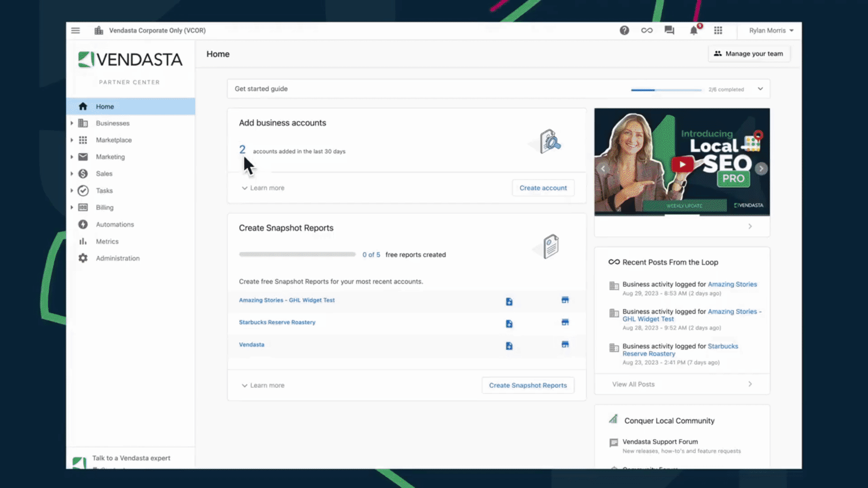Click the Automations sidebar icon
The height and width of the screenshot is (488, 868).
tap(83, 224)
